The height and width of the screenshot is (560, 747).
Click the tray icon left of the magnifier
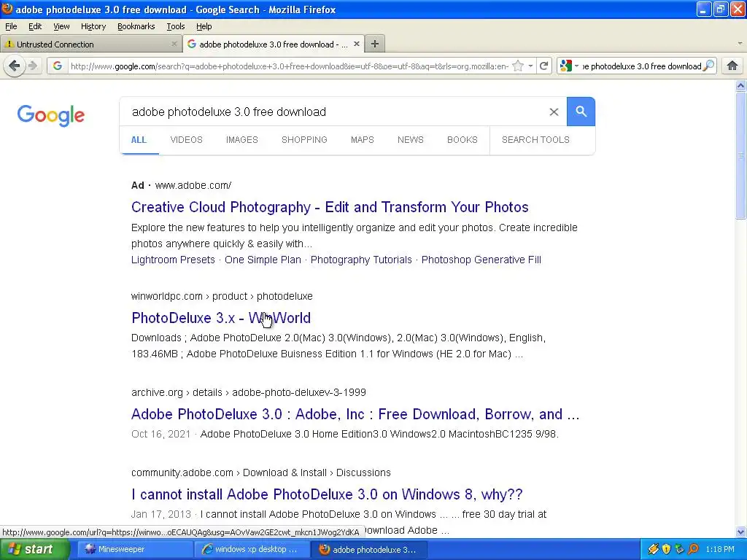click(679, 549)
